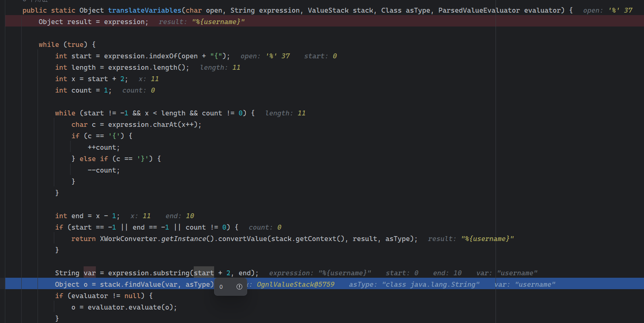Click the 'count: 0' hint beside 'int count = 1'
Image resolution: width=644 pixels, height=323 pixels.
(139, 90)
